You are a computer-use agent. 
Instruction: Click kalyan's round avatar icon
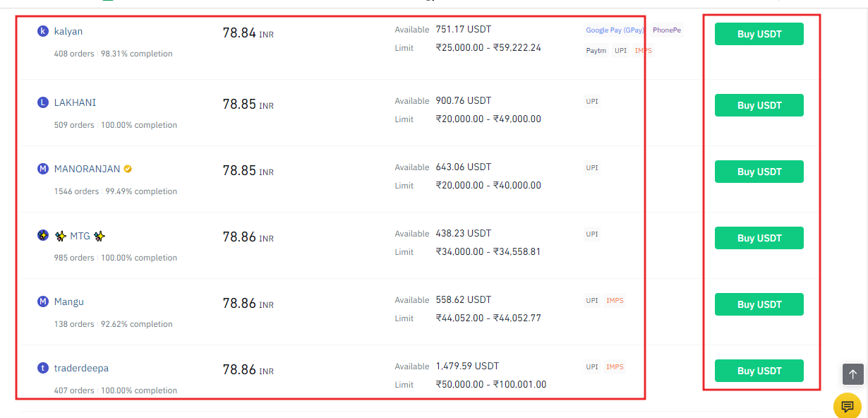(42, 31)
